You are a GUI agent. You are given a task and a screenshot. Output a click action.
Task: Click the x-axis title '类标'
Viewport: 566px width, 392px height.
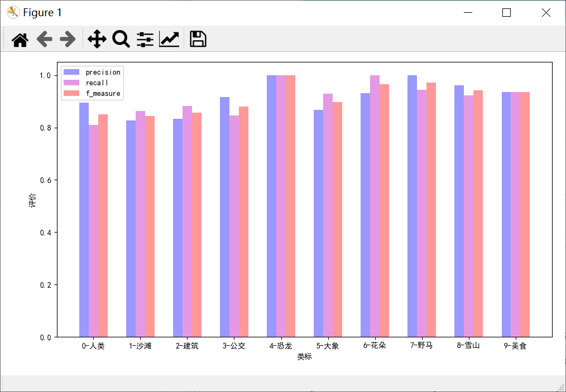304,357
